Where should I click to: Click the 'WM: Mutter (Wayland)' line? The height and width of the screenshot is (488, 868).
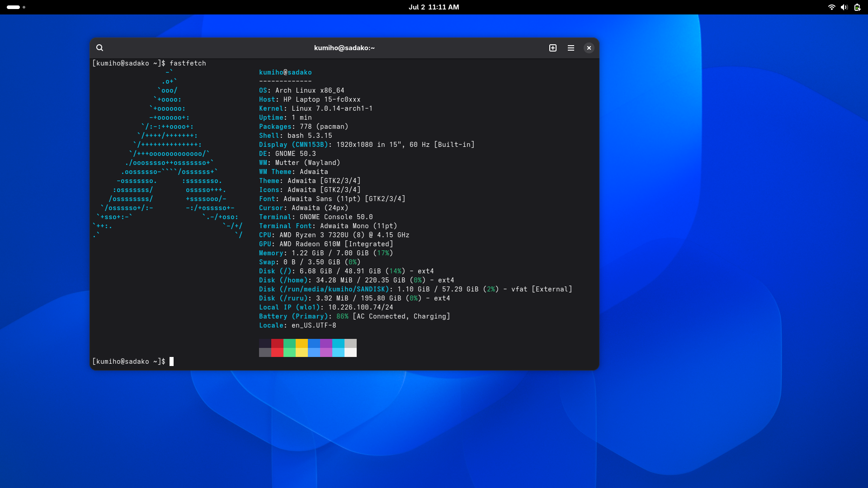tap(300, 163)
